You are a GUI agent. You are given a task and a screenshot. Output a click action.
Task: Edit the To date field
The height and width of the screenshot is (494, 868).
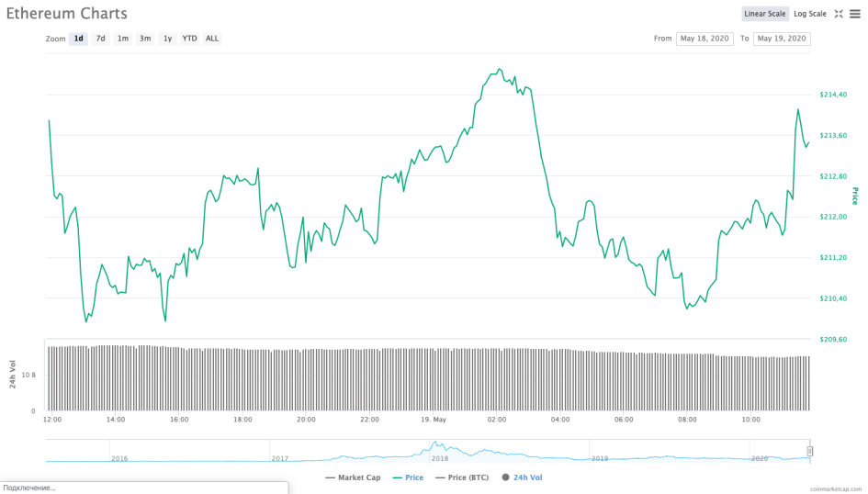click(782, 39)
